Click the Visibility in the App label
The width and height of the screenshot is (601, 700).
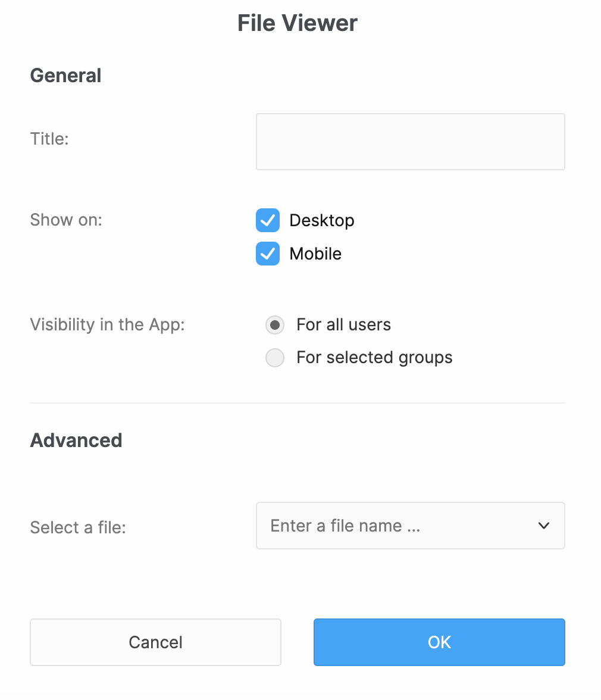click(x=107, y=324)
